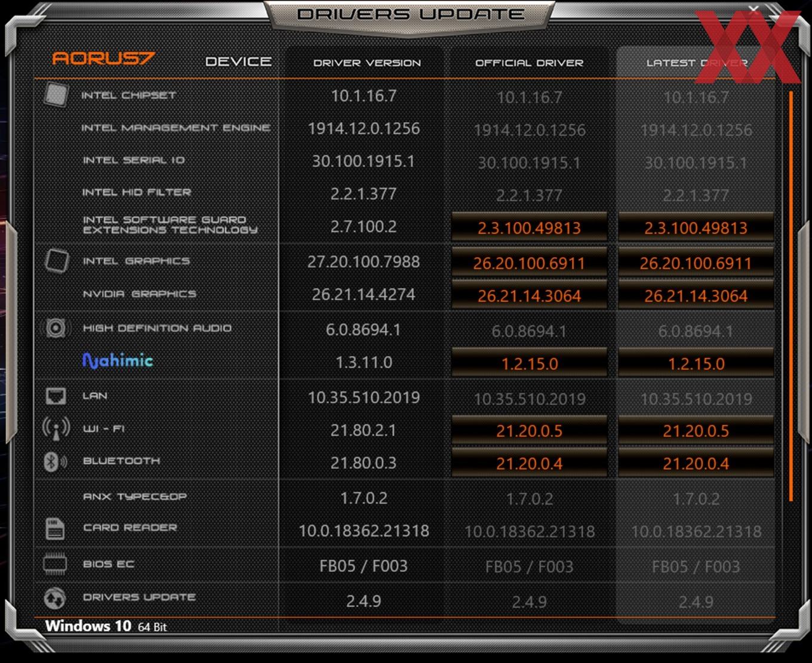The width and height of the screenshot is (812, 663).
Task: Click the BIOS EC device label
Action: 108,564
